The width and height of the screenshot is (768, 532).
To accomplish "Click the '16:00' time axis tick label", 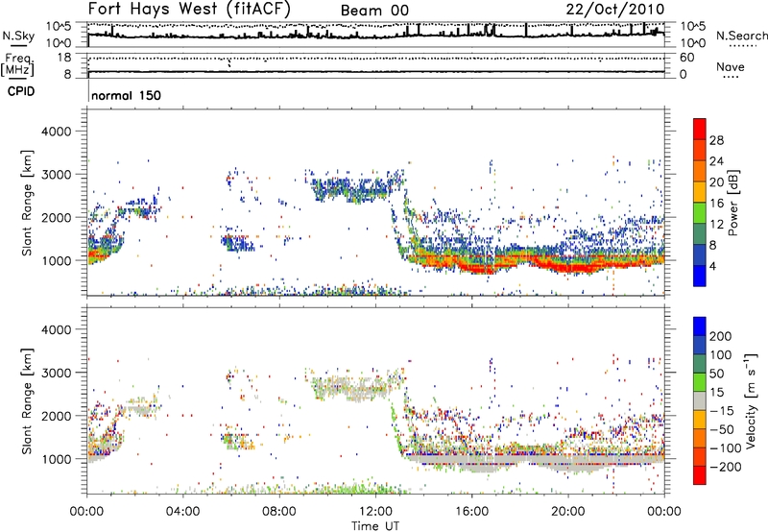I will pos(471,512).
